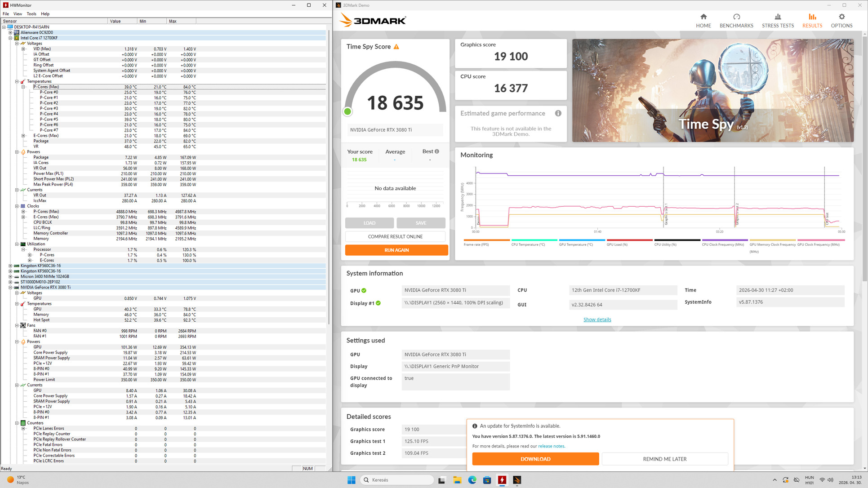The image size is (868, 488).
Task: Click the Estimated game performance info icon
Action: (x=558, y=113)
